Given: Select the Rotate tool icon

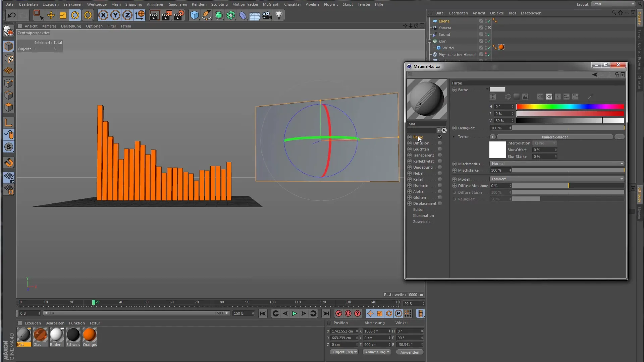Looking at the screenshot, I should pyautogui.click(x=75, y=15).
